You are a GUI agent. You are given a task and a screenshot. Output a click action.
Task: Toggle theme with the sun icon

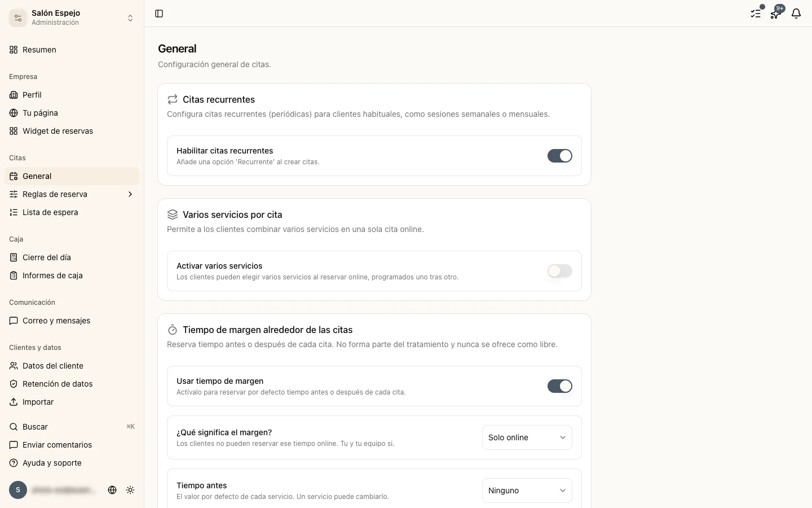(x=130, y=490)
